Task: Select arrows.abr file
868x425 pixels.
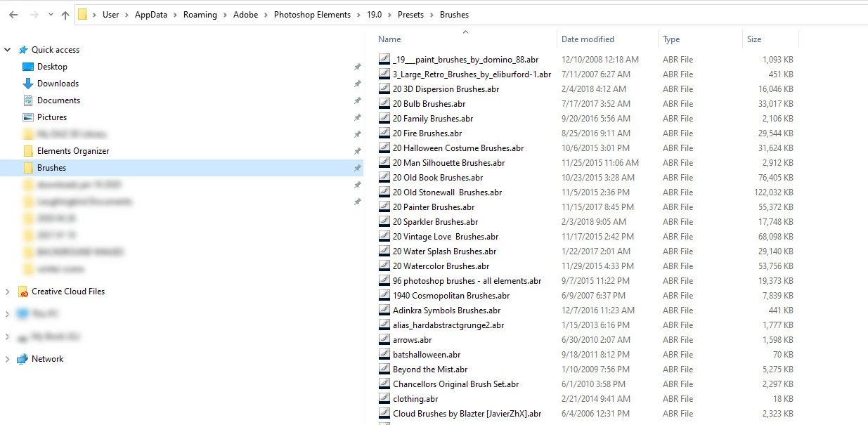Action: coord(412,340)
